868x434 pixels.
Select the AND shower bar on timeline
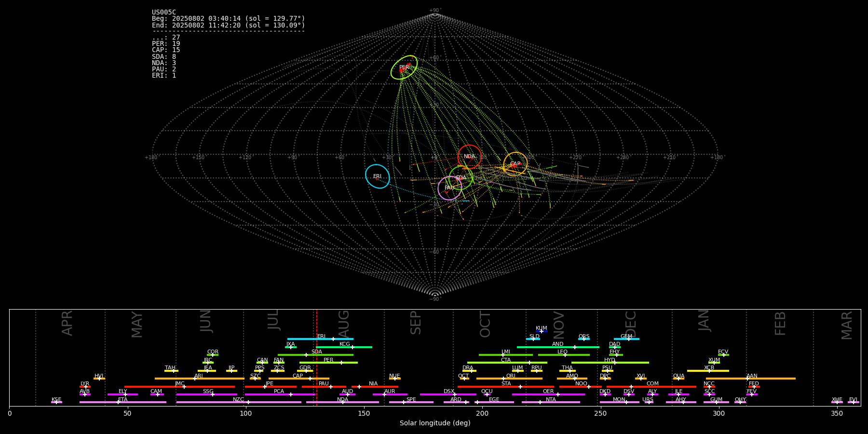click(x=558, y=347)
